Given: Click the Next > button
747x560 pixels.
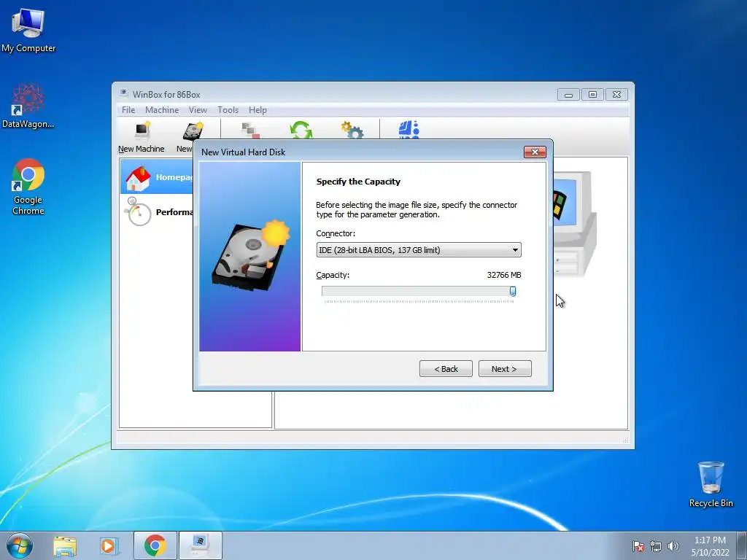Looking at the screenshot, I should (x=505, y=368).
